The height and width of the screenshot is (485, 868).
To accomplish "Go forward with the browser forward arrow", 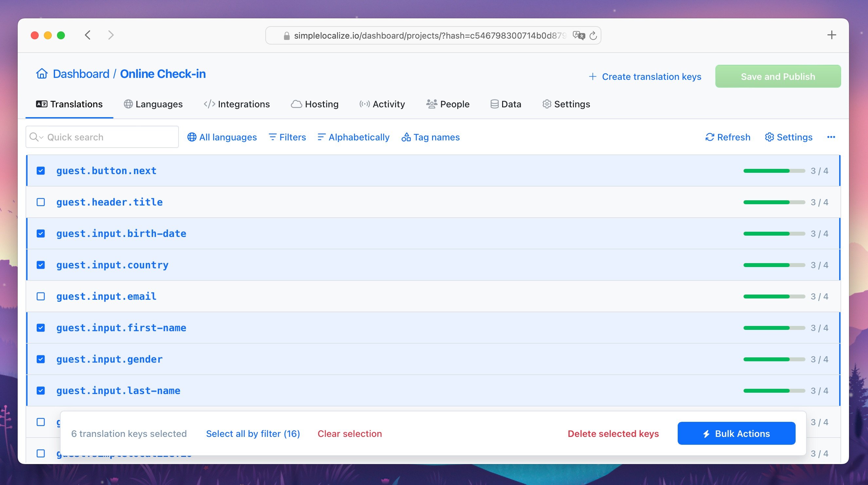I will [111, 35].
